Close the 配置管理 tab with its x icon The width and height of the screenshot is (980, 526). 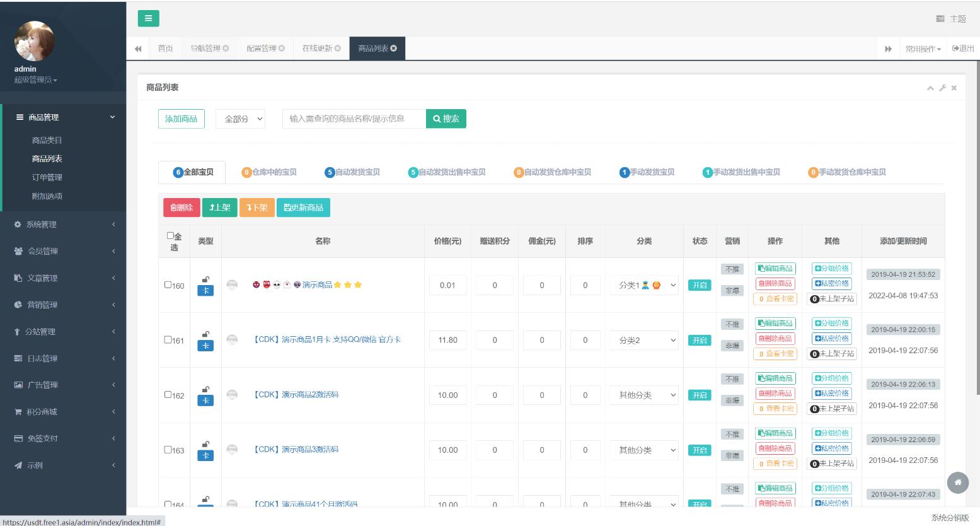[x=282, y=49]
